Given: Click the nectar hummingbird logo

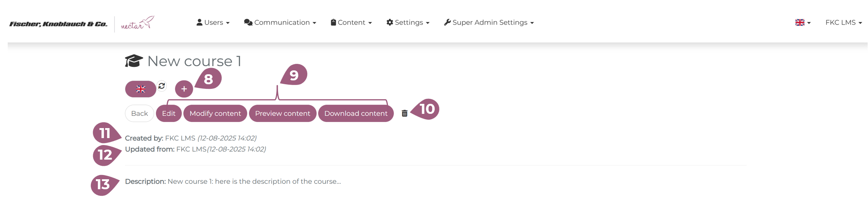Looking at the screenshot, I should tap(137, 23).
